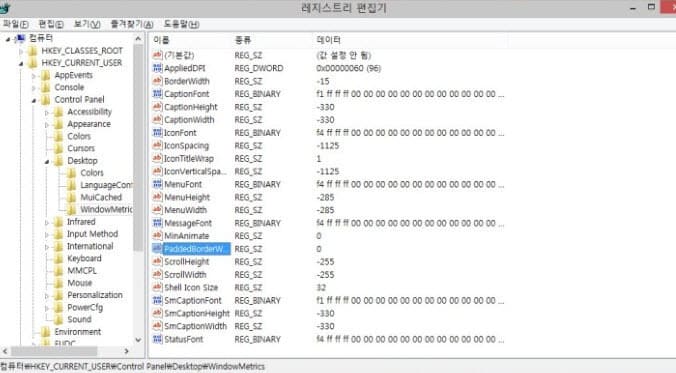Click the Mouse folder icon
The width and height of the screenshot is (676, 373).
coord(59,283)
